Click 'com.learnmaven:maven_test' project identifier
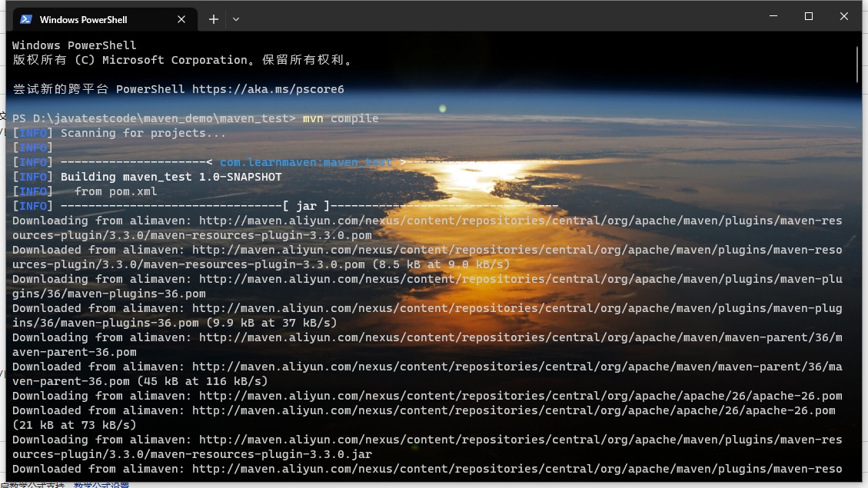This screenshot has width=868, height=488. point(306,162)
